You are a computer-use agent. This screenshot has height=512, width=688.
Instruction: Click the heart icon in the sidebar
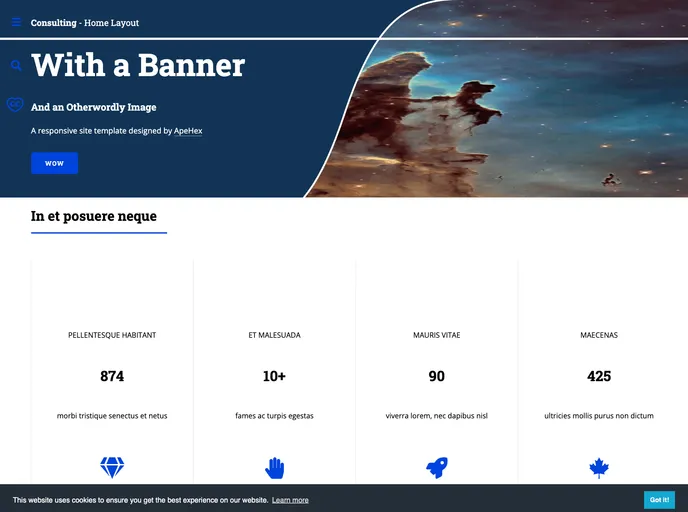[x=15, y=104]
